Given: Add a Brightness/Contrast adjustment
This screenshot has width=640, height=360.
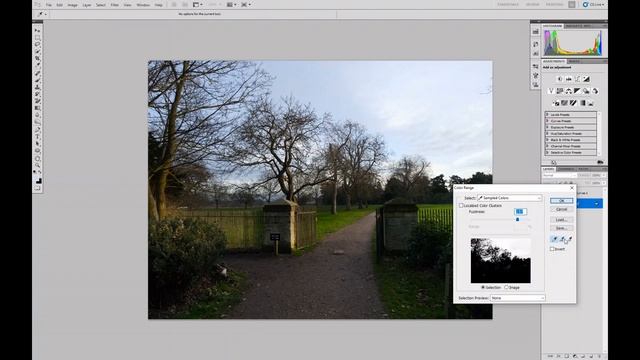Looking at the screenshot, I should tap(560, 79).
